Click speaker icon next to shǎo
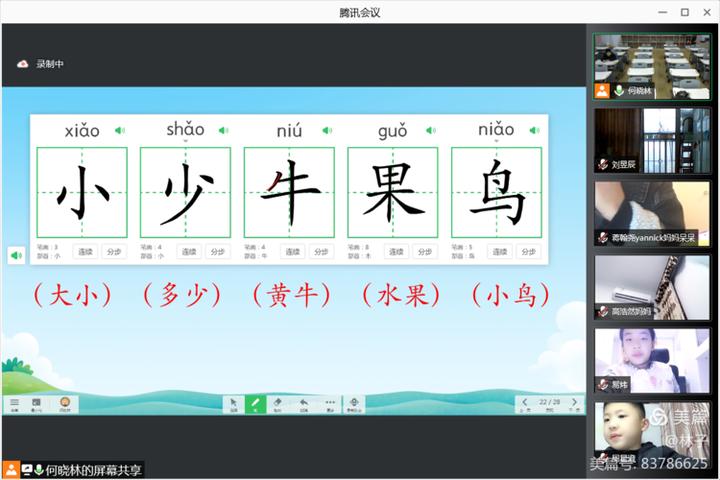The height and width of the screenshot is (480, 720). point(223,130)
